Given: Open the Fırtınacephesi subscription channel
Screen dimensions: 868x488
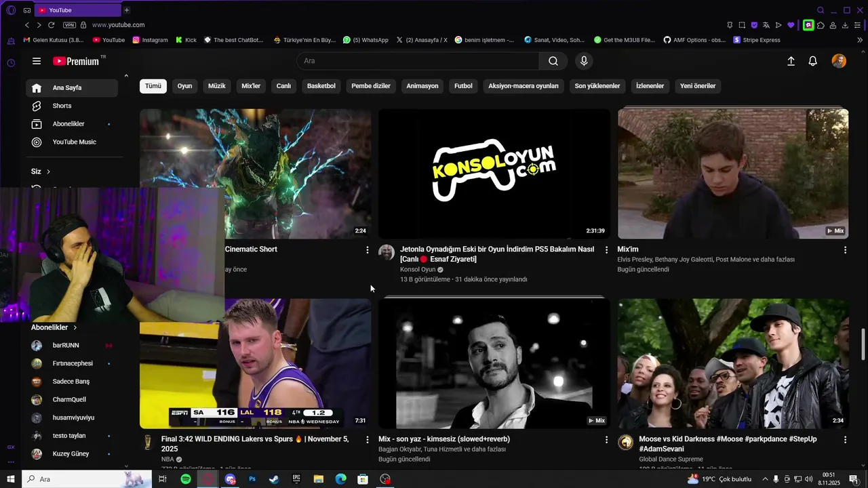Looking at the screenshot, I should click(72, 363).
